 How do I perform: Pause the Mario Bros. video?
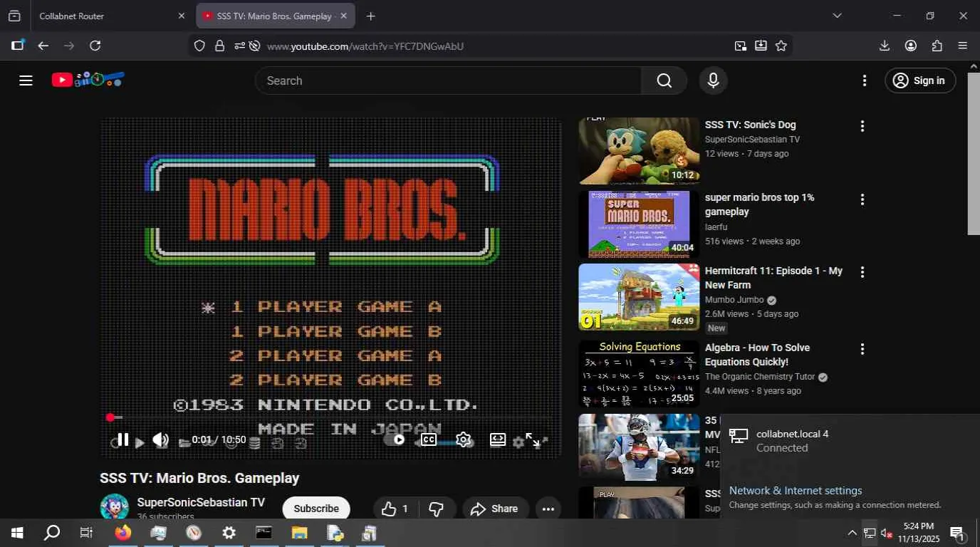[x=123, y=440]
